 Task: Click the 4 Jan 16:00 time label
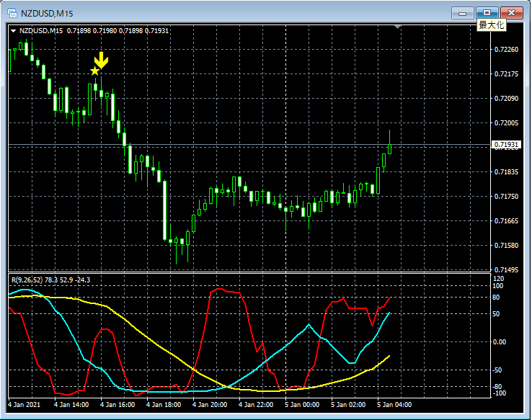(118, 405)
